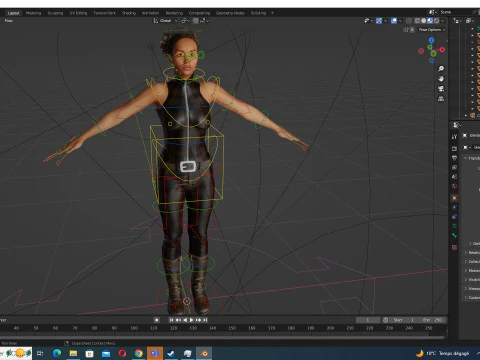Play animation forward in timeline

coord(192,320)
